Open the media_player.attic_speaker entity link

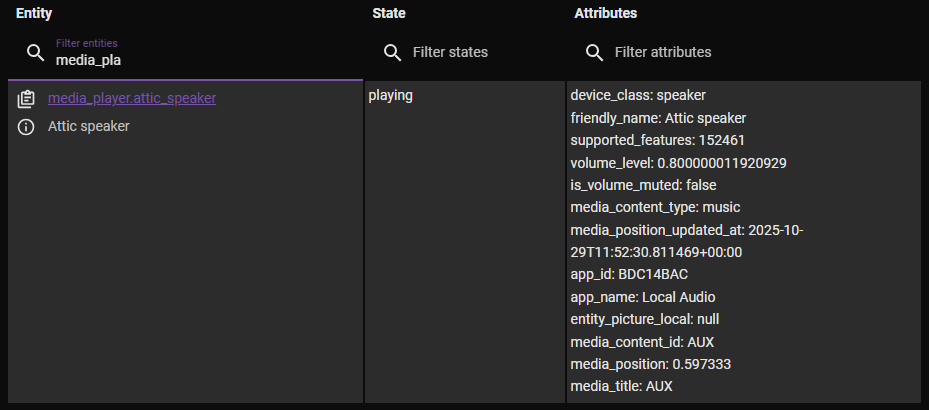(132, 98)
